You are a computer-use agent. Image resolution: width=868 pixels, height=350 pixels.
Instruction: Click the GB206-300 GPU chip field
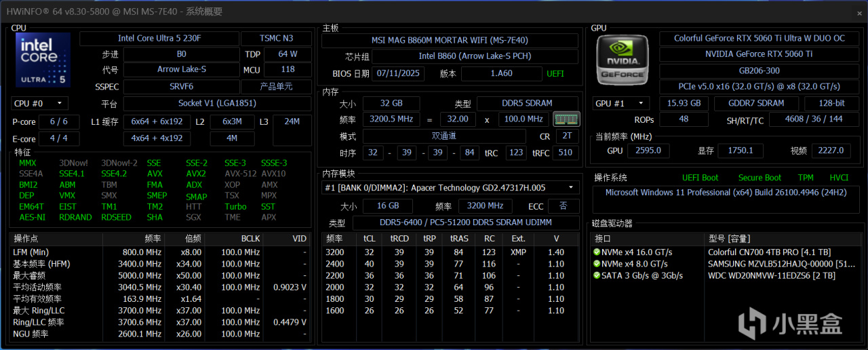pyautogui.click(x=759, y=71)
